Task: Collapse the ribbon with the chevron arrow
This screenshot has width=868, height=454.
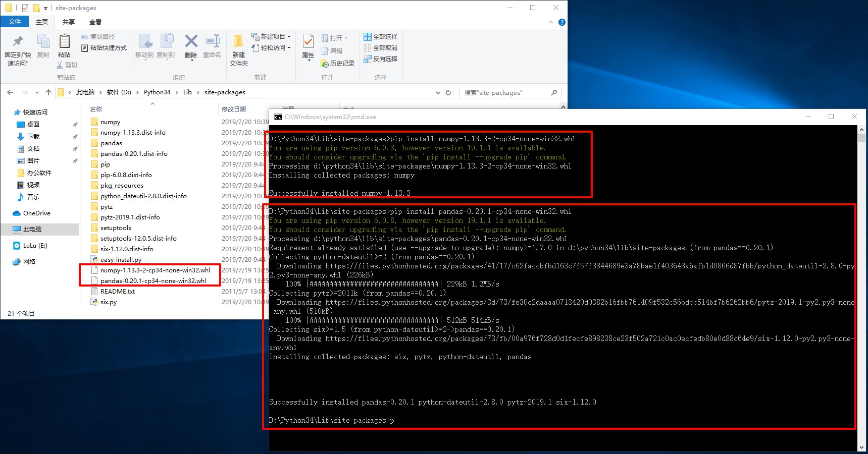Action: pyautogui.click(x=550, y=22)
